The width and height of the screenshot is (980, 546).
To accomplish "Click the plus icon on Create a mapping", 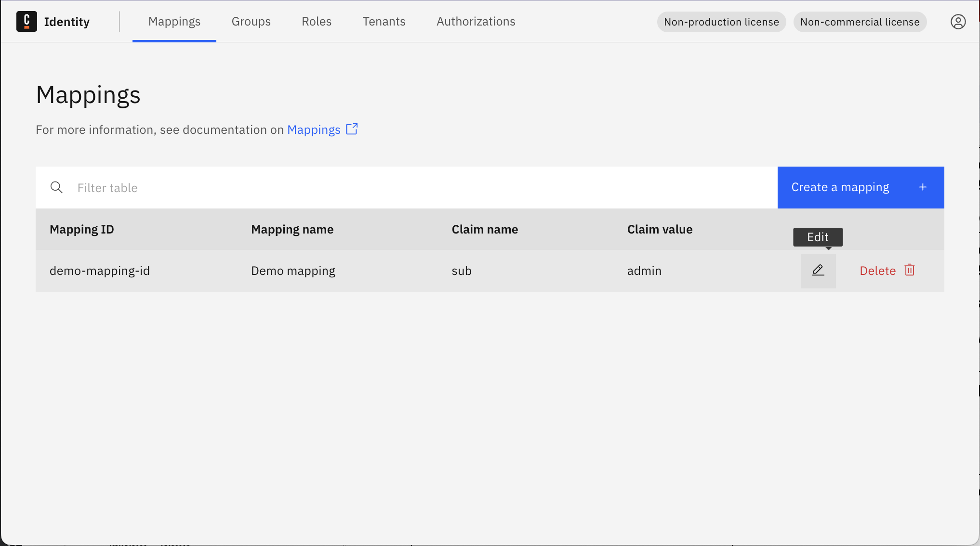I will [x=923, y=187].
